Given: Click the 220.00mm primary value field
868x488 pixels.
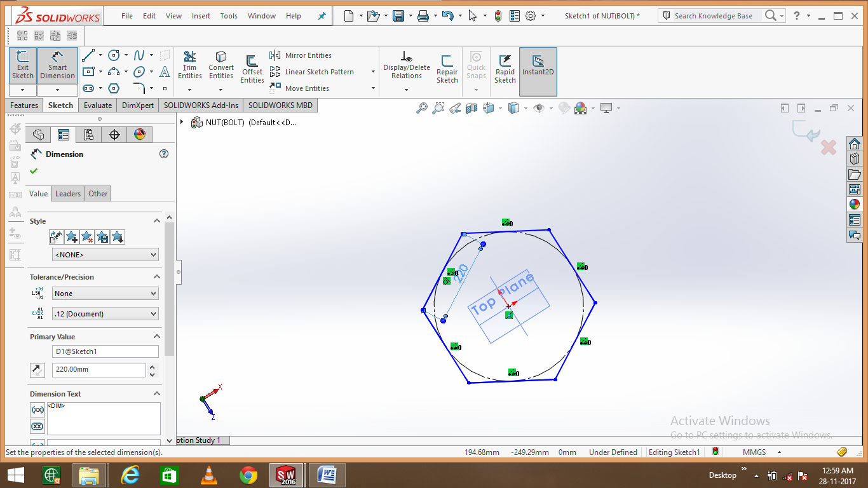Looking at the screenshot, I should [98, 370].
